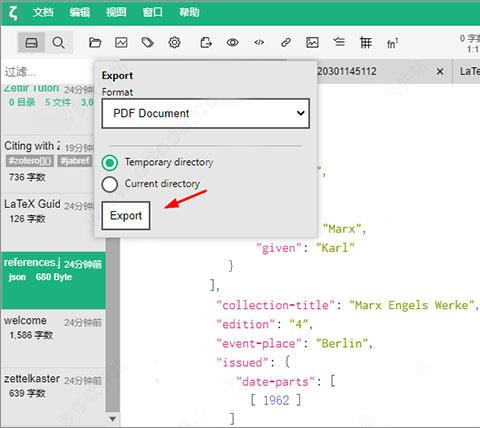Open the welcome file in the list
This screenshot has width=480, height=428.
point(53,338)
